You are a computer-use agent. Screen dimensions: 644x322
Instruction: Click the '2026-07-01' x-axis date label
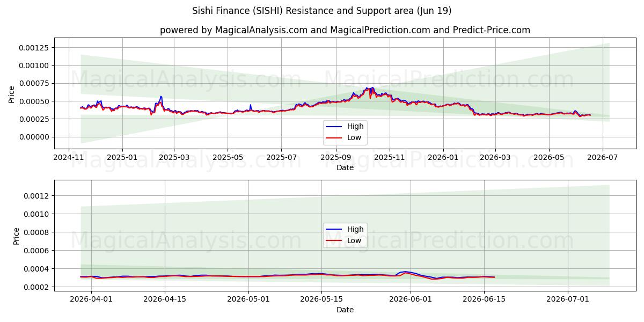[x=568, y=300]
